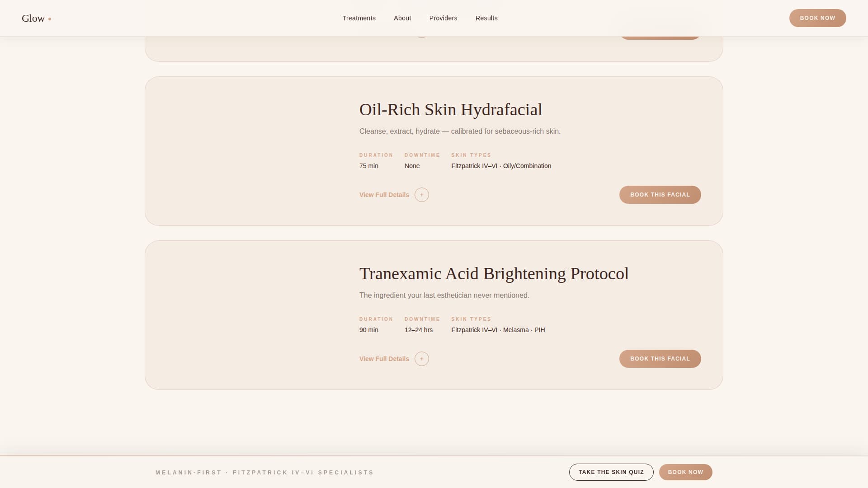Click TAKE THE SKIN QUIZ in the footer
The image size is (868, 488).
click(611, 472)
